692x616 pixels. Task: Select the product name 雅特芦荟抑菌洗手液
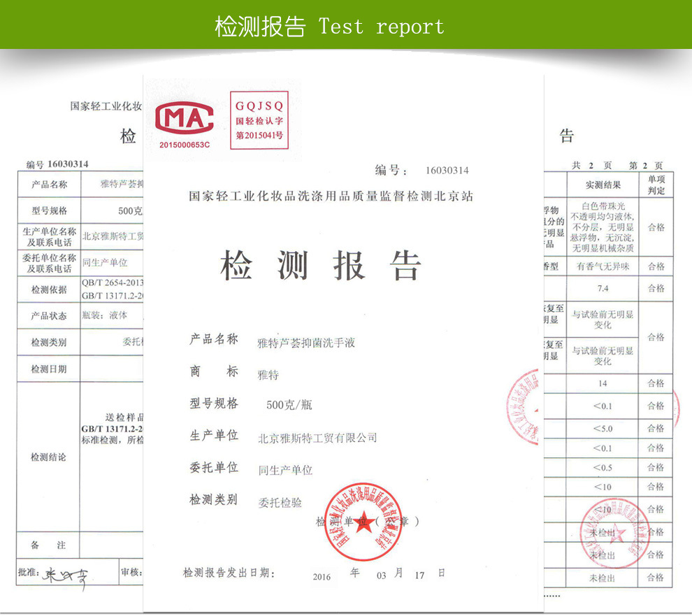click(x=310, y=343)
